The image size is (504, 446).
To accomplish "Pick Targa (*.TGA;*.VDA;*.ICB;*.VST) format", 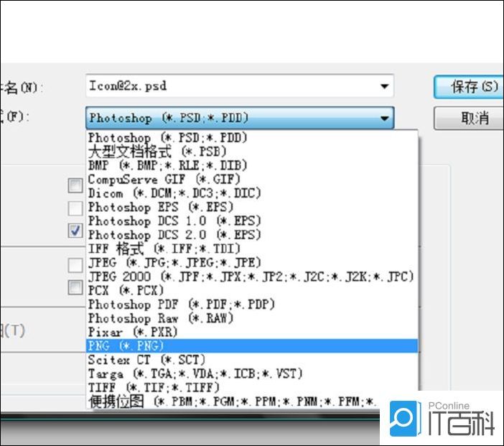I will 252,373.
